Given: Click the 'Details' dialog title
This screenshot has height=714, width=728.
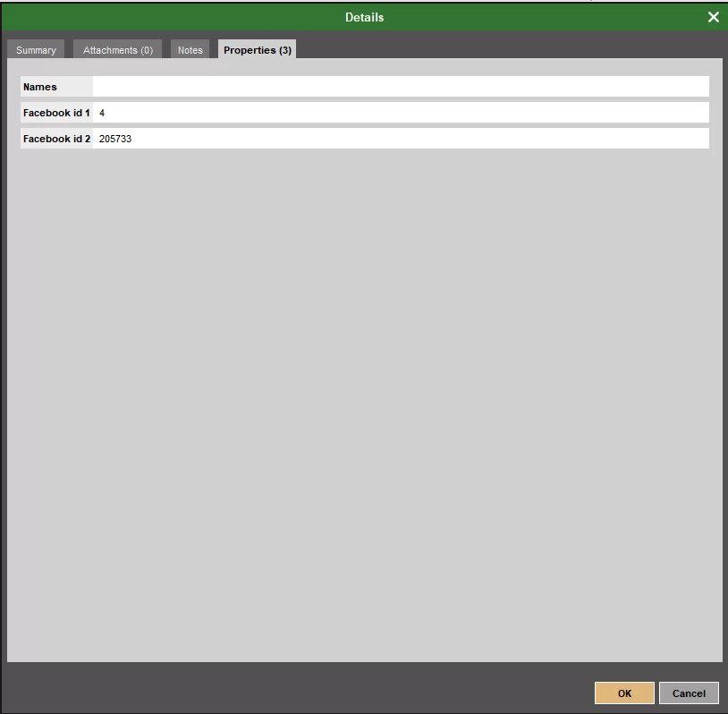Looking at the screenshot, I should coord(365,17).
